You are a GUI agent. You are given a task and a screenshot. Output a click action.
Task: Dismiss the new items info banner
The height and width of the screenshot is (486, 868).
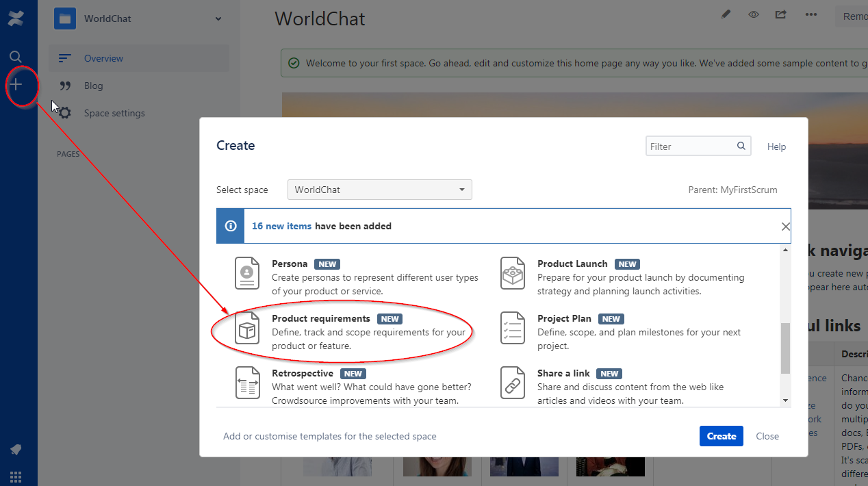(x=785, y=227)
